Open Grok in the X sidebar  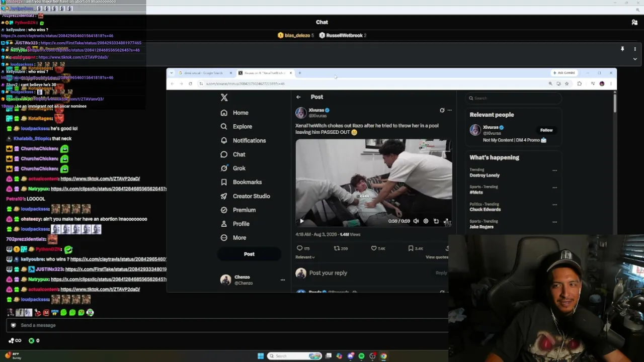[x=233, y=168]
